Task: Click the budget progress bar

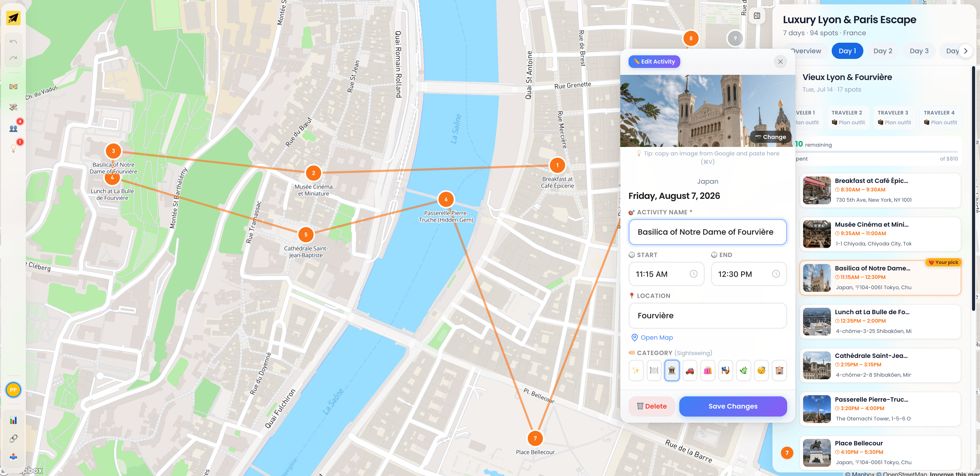Action: 877,152
